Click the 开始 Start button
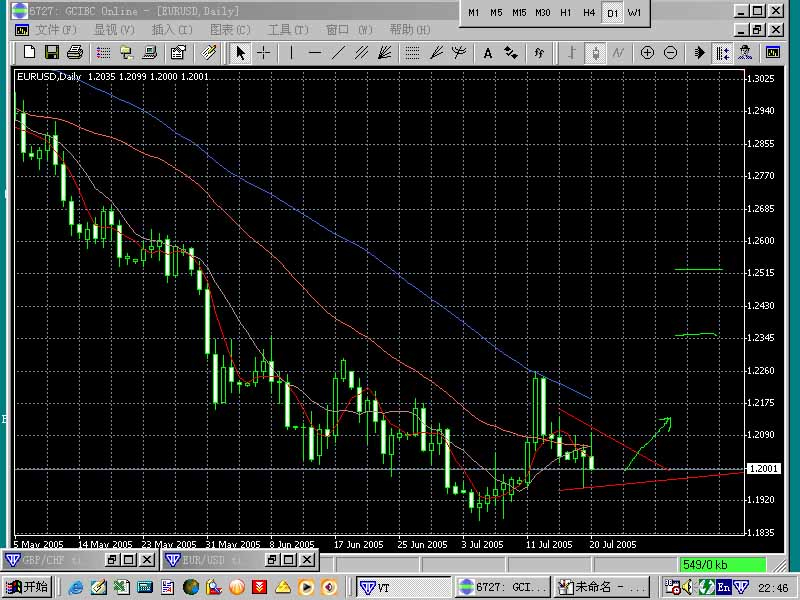This screenshot has height=600, width=800. point(27,587)
